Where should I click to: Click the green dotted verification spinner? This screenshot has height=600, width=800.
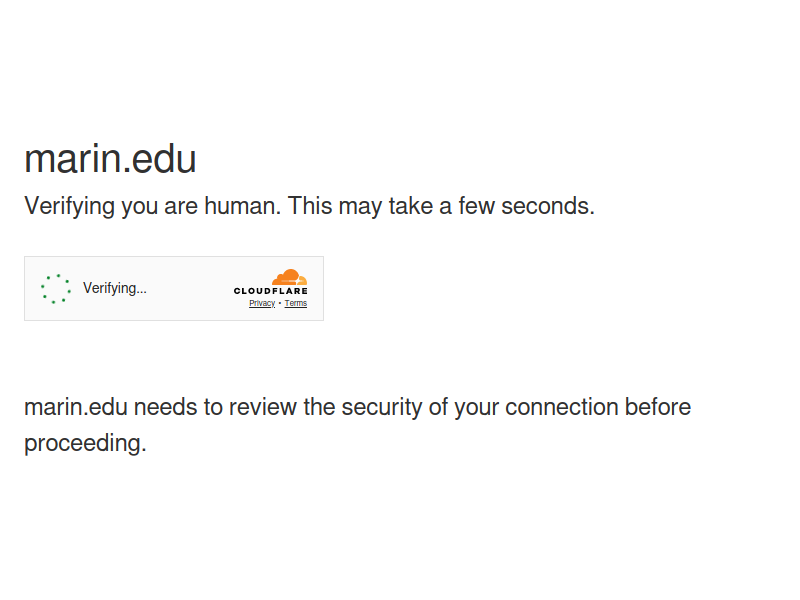click(56, 289)
